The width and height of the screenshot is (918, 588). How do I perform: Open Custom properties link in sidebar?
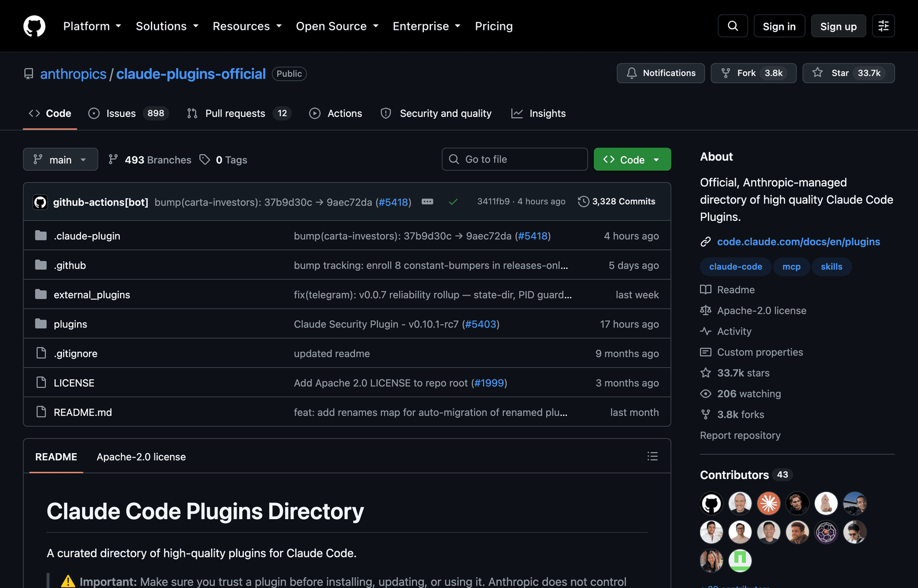coord(752,352)
